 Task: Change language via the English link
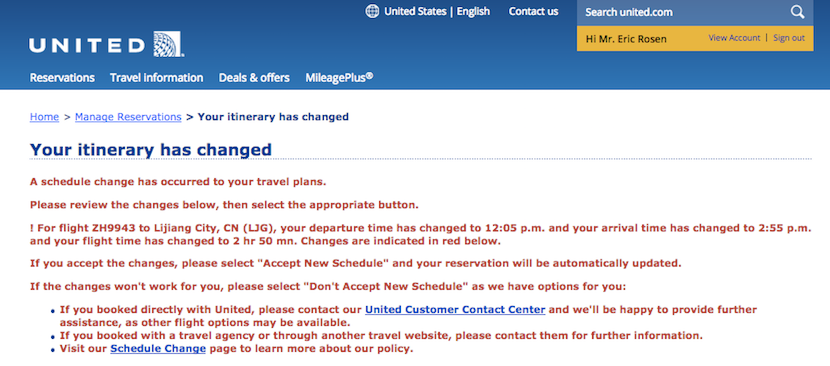[473, 12]
